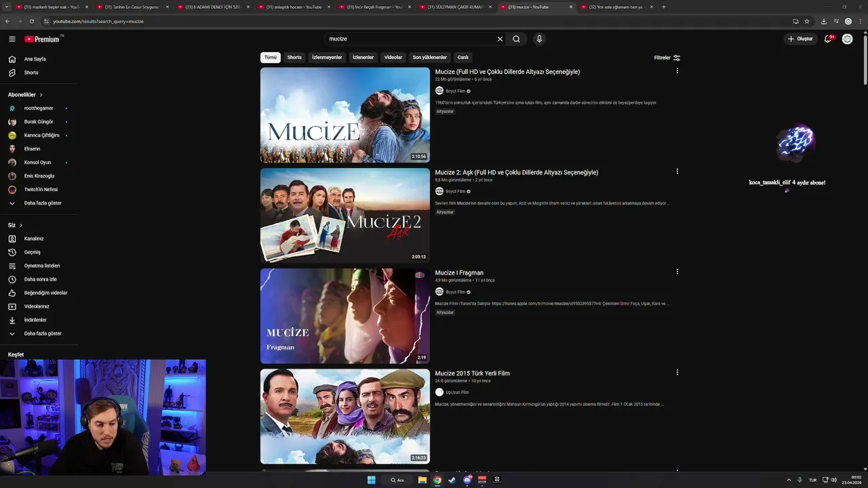This screenshot has width=868, height=488.
Task: Open notifications bell
Action: click(828, 39)
